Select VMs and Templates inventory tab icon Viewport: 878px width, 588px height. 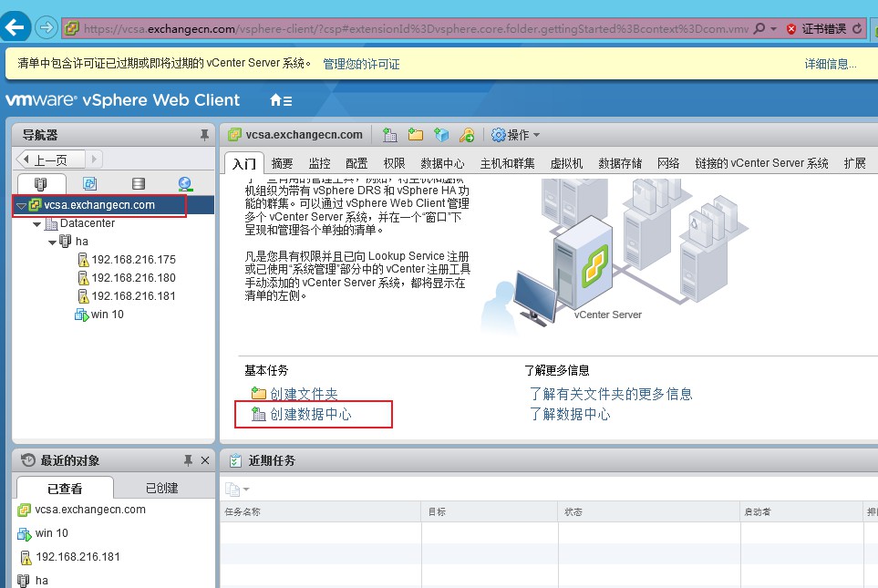coord(89,183)
